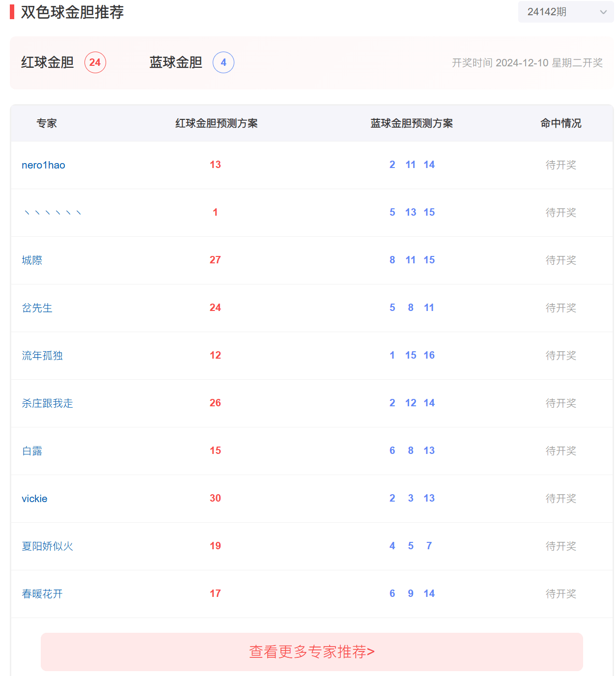Screen dimensions: 616x676
Task: Click blue ball 14 in nero1hao row
Action: click(429, 165)
